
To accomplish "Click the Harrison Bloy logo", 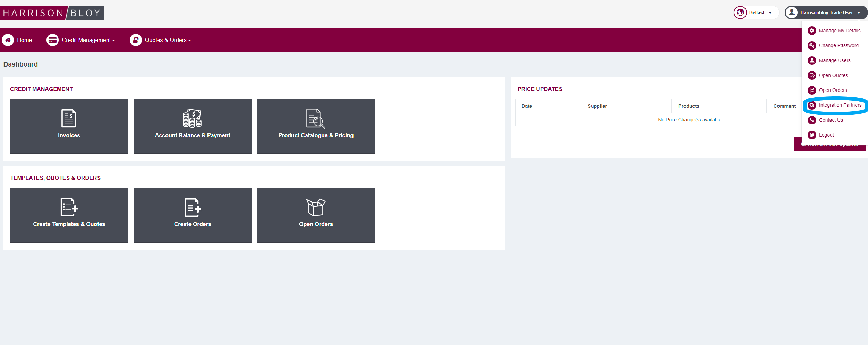I will pyautogui.click(x=52, y=13).
